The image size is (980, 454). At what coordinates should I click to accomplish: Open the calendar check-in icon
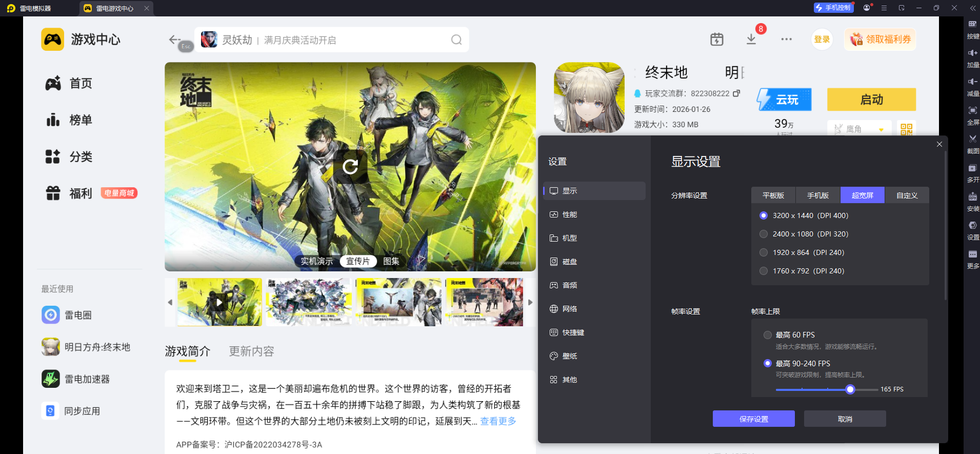(x=717, y=40)
